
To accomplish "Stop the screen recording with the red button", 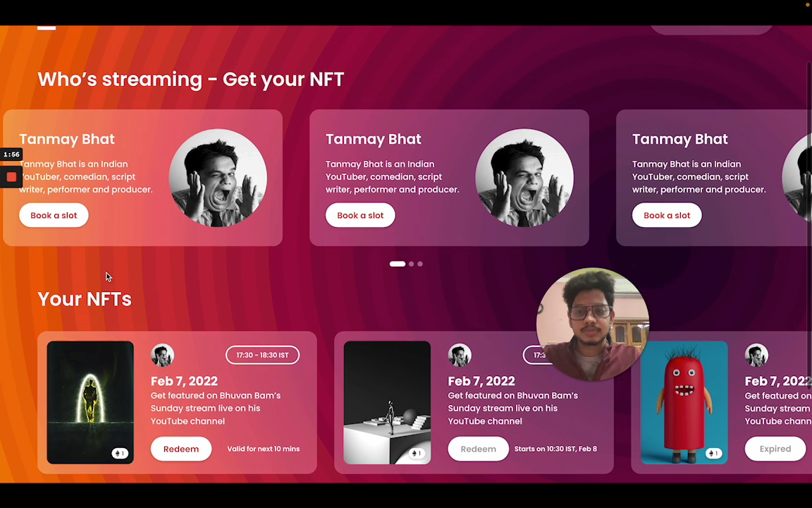I will (x=11, y=177).
